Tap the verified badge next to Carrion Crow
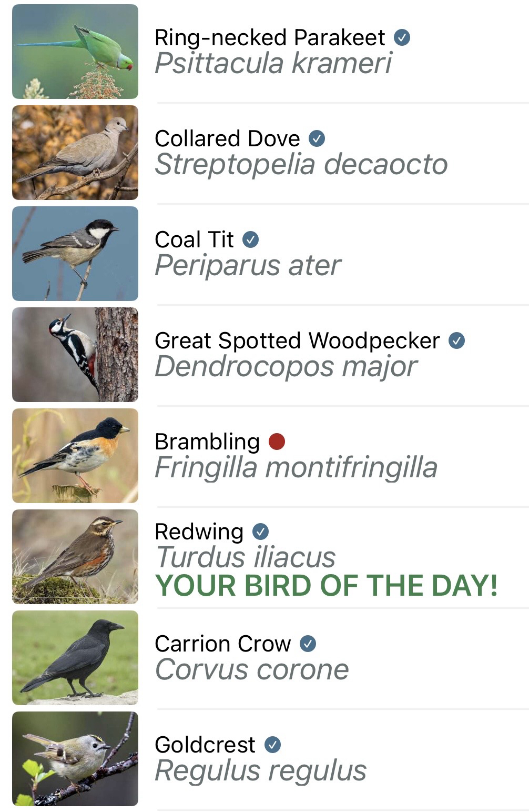Image resolution: width=529 pixels, height=812 pixels. click(x=308, y=644)
